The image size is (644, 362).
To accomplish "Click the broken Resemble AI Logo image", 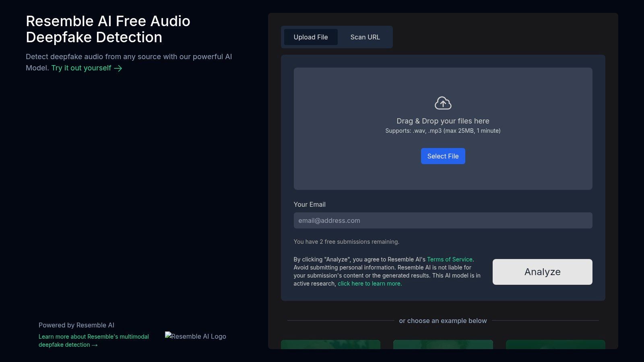I will [x=196, y=336].
